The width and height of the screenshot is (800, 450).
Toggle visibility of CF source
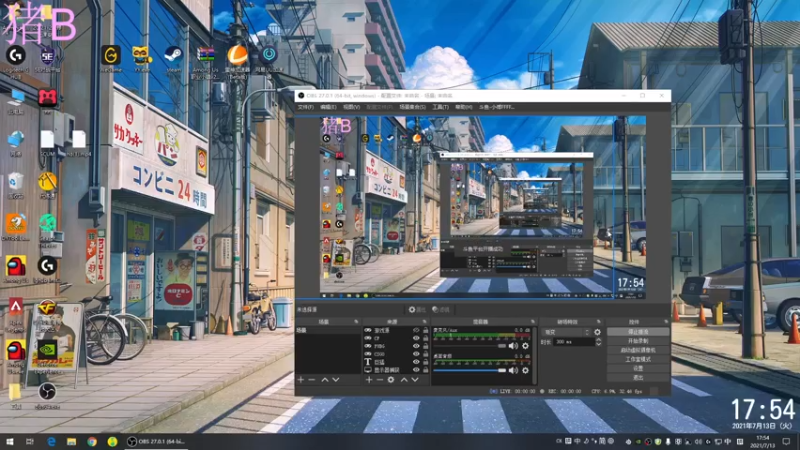coord(416,338)
